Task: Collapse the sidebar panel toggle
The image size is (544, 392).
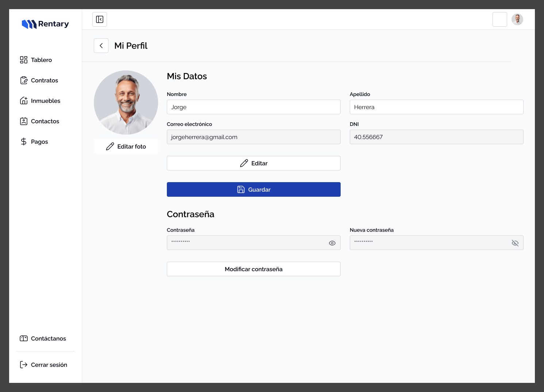Action: click(100, 19)
